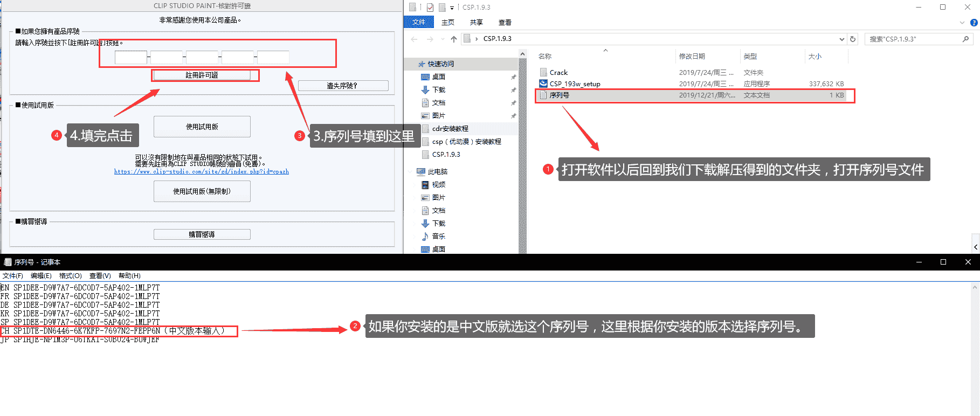
Task: Click the 遺失序號? button
Action: (343, 86)
